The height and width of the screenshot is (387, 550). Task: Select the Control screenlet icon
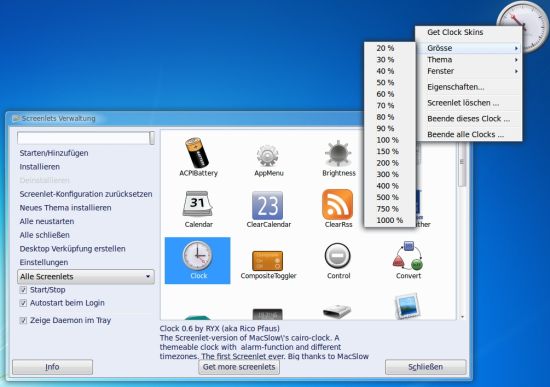337,256
